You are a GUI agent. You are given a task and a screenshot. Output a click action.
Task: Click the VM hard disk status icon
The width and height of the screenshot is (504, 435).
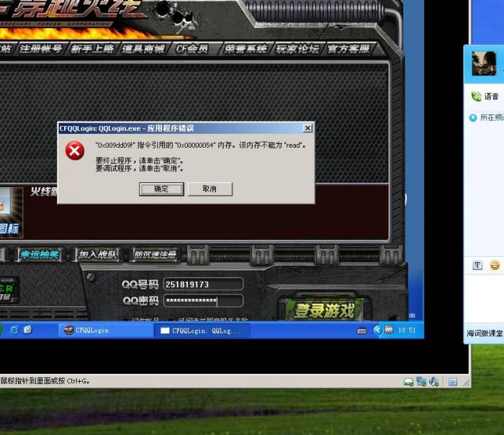coord(408,382)
